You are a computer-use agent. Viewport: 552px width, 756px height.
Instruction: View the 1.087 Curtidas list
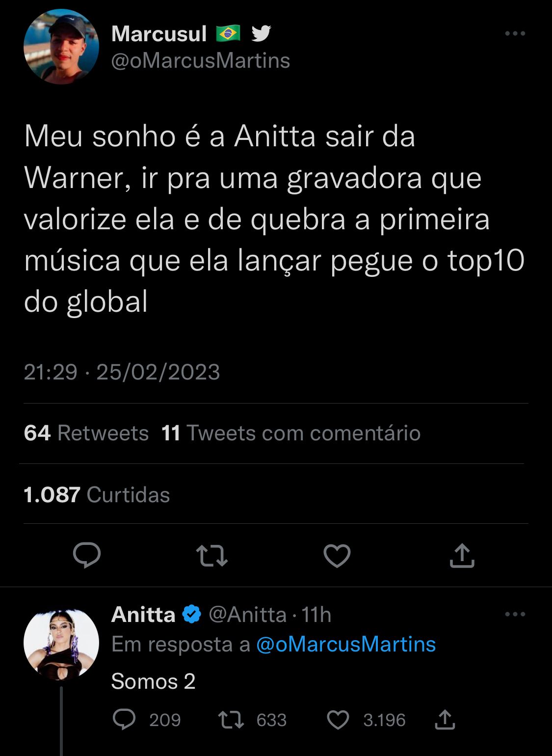pos(97,495)
